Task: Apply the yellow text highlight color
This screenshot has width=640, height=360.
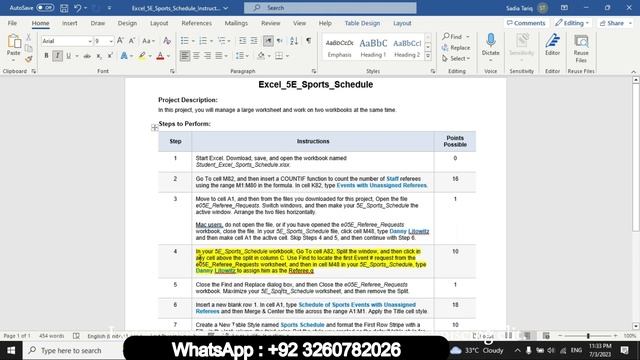Action: (x=142, y=56)
